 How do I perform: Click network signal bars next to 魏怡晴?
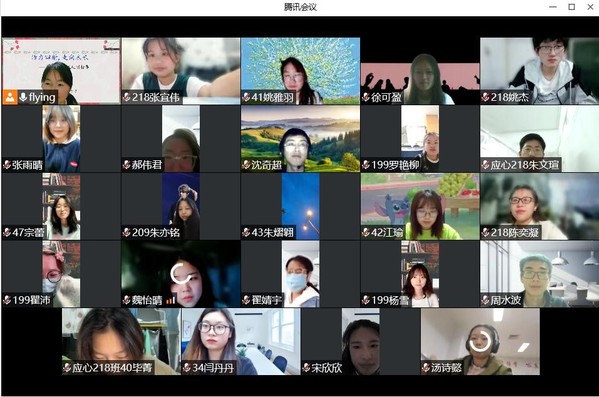coord(170,301)
